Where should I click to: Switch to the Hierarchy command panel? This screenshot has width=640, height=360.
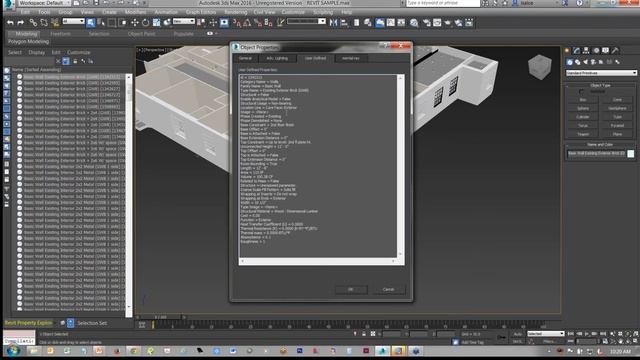(586, 51)
